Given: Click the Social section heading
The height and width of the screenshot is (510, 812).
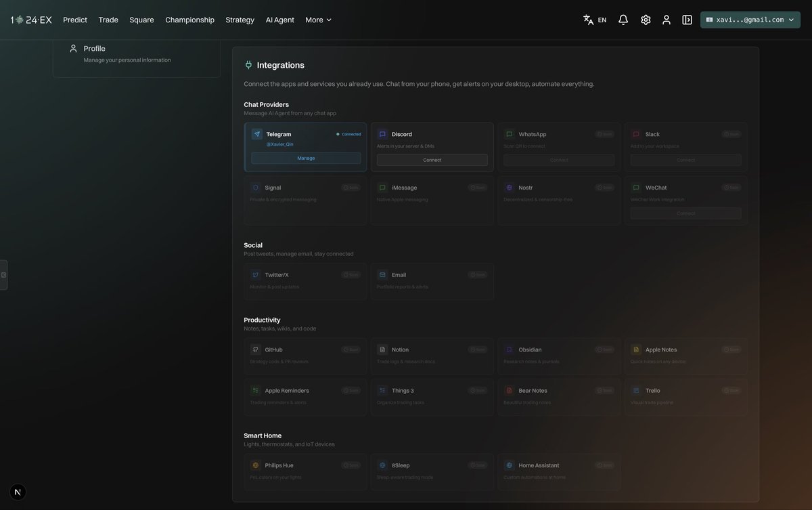Looking at the screenshot, I should tap(253, 245).
